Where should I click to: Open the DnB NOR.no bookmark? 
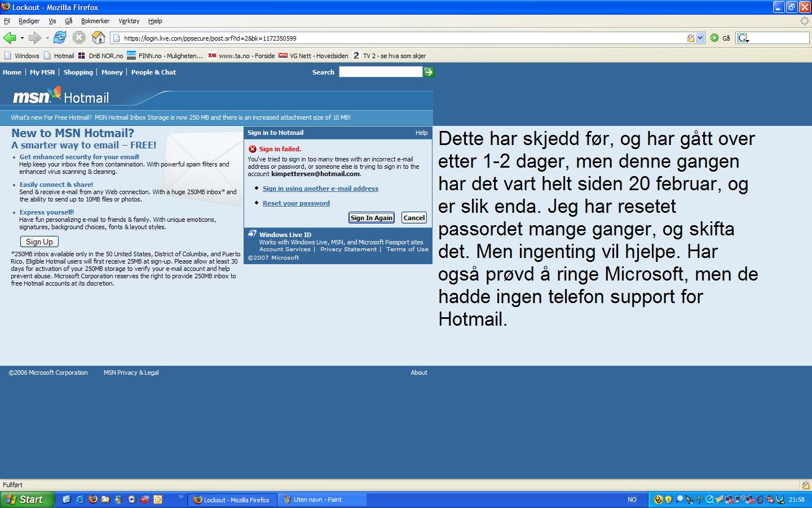click(101, 56)
